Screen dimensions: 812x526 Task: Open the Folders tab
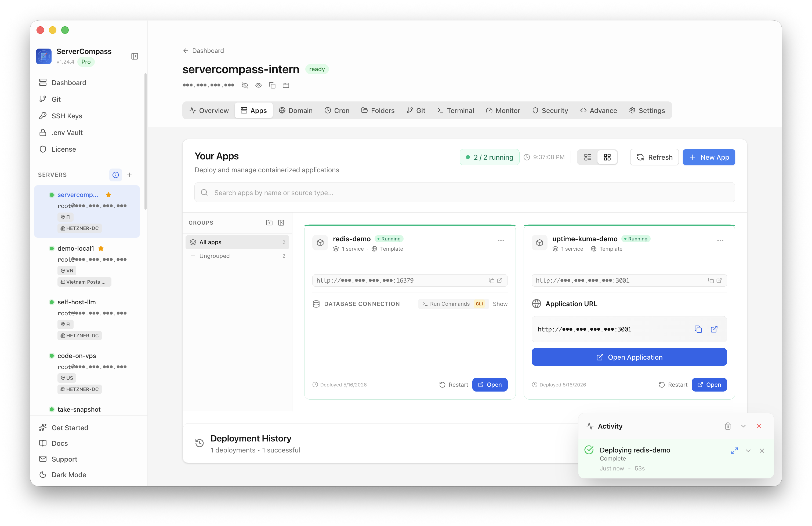coord(378,111)
